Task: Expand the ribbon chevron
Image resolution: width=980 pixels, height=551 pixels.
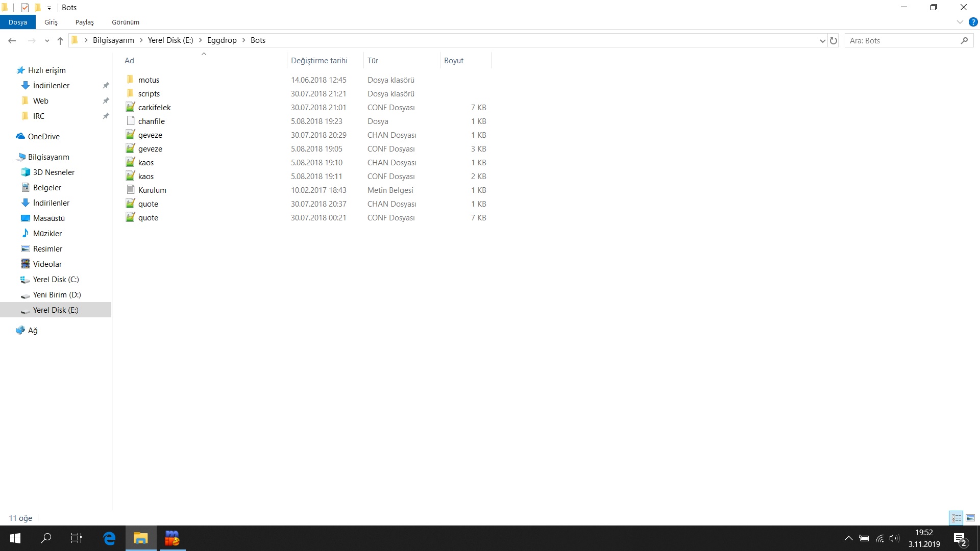Action: (x=960, y=22)
